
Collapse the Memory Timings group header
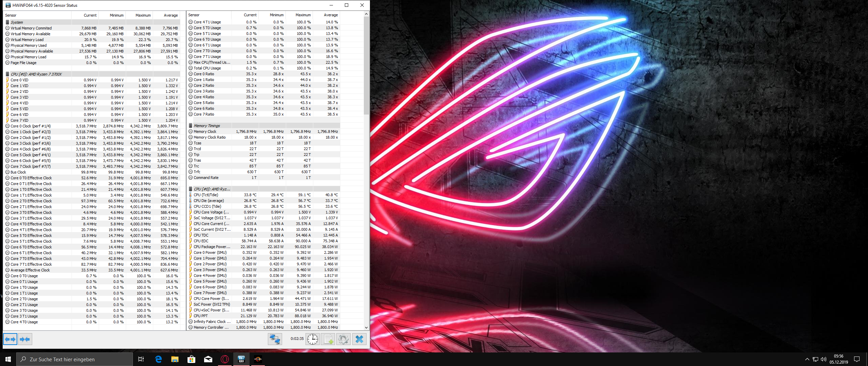coord(206,126)
